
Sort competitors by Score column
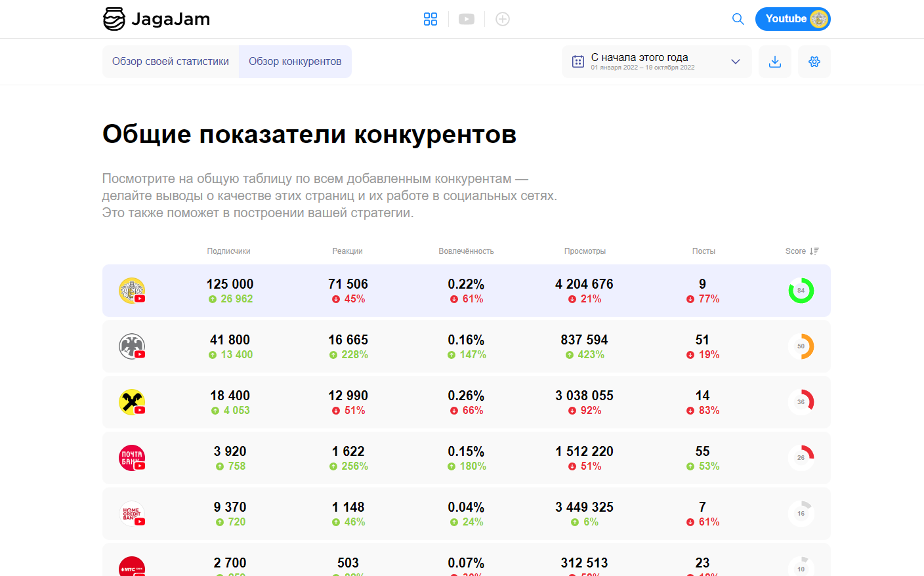click(802, 251)
